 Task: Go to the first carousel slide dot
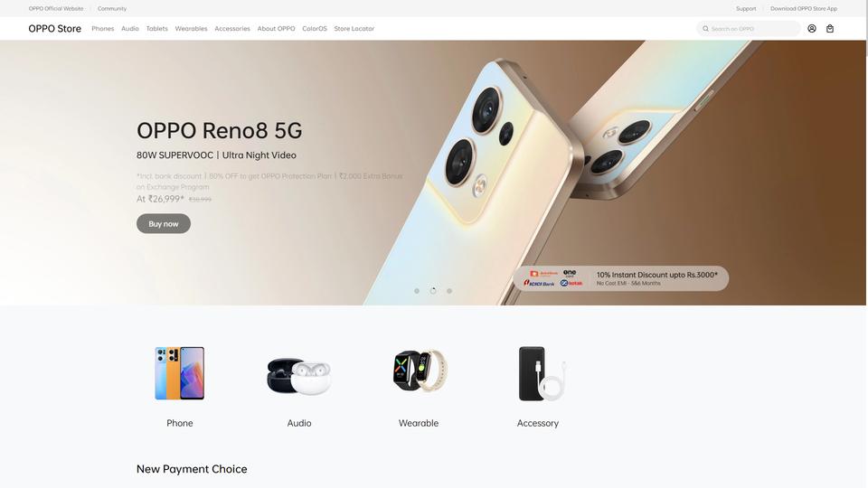[417, 291]
